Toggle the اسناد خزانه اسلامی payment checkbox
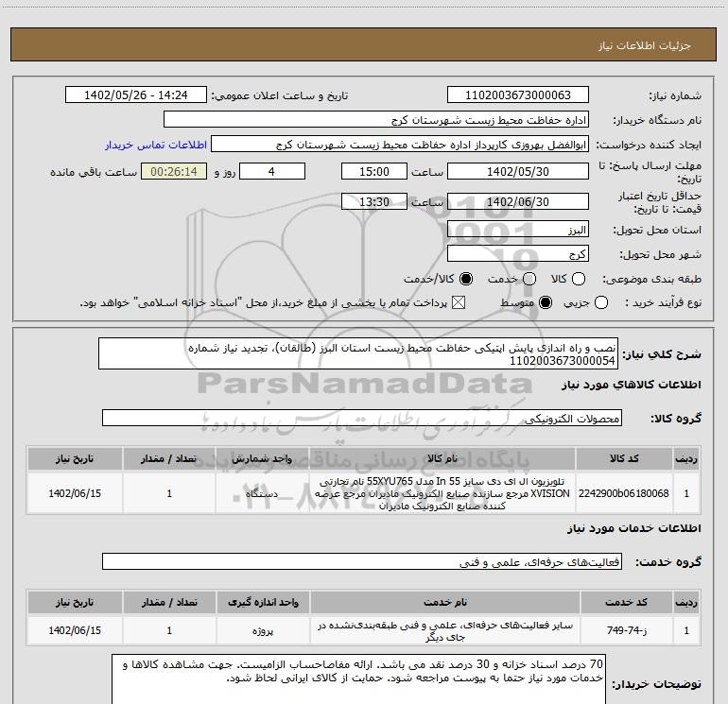 tap(459, 302)
